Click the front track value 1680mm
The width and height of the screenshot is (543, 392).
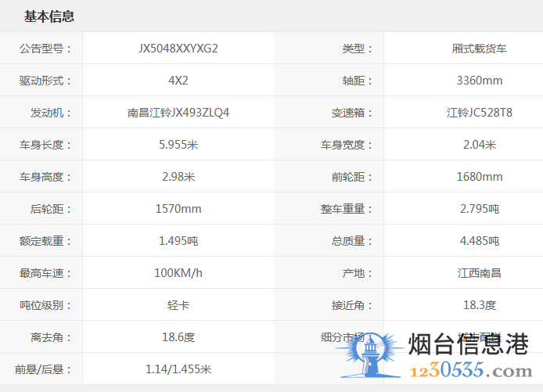480,177
